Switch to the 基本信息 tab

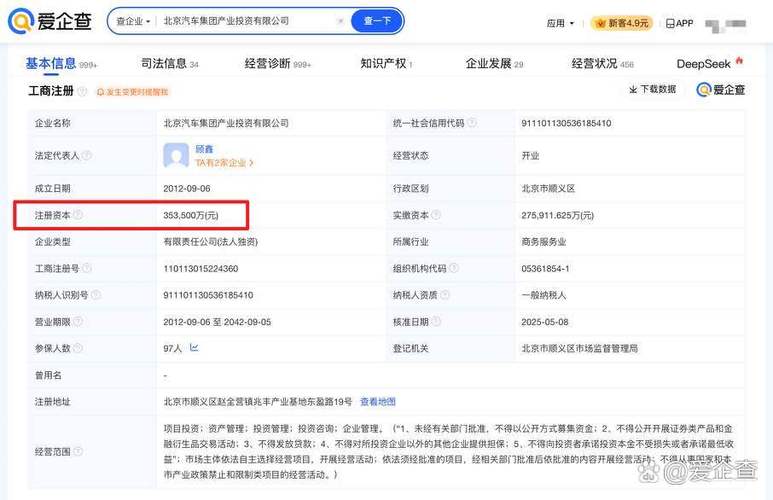61,64
